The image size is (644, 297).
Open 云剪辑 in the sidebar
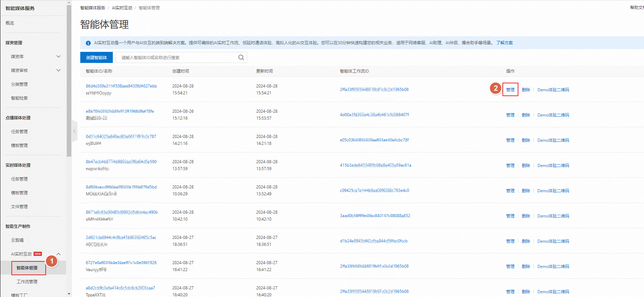[x=17, y=240]
